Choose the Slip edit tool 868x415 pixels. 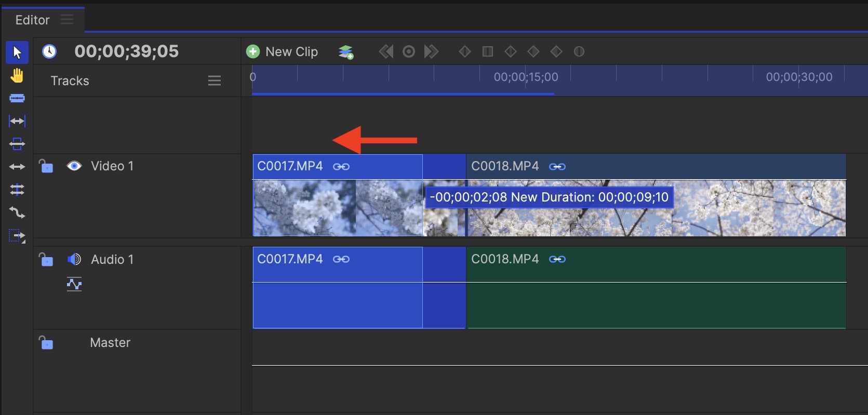17,121
